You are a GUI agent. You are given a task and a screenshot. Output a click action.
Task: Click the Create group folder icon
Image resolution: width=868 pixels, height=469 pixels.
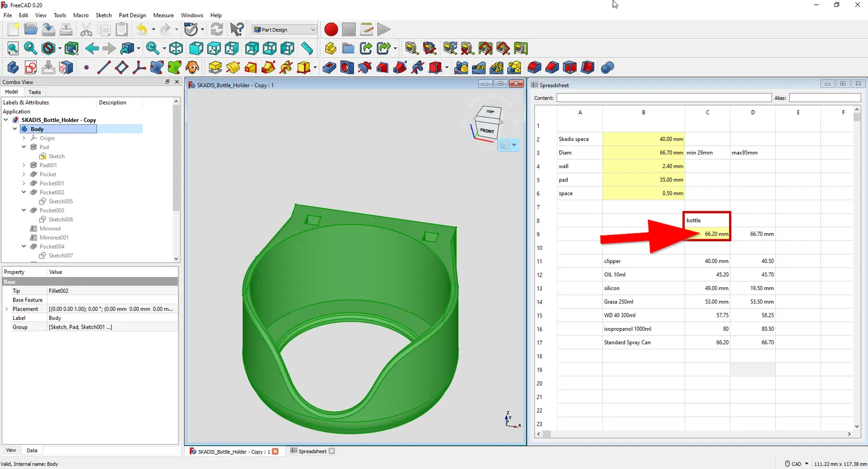click(348, 48)
